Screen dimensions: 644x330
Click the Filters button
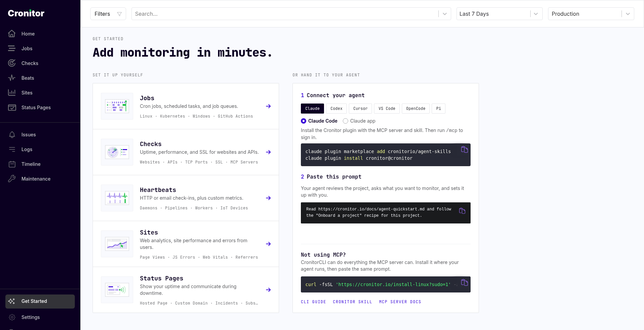click(x=108, y=14)
